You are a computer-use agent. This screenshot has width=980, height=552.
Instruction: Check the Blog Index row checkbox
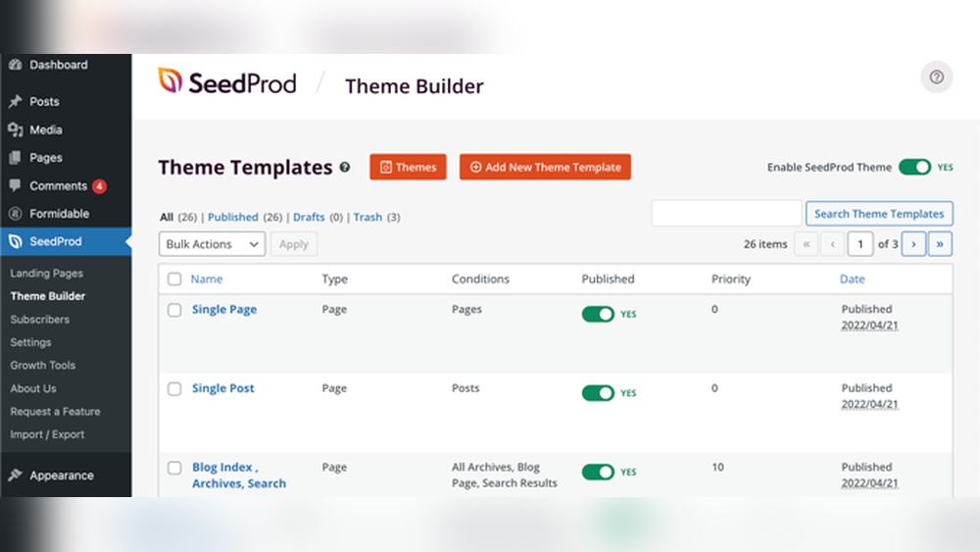point(174,468)
